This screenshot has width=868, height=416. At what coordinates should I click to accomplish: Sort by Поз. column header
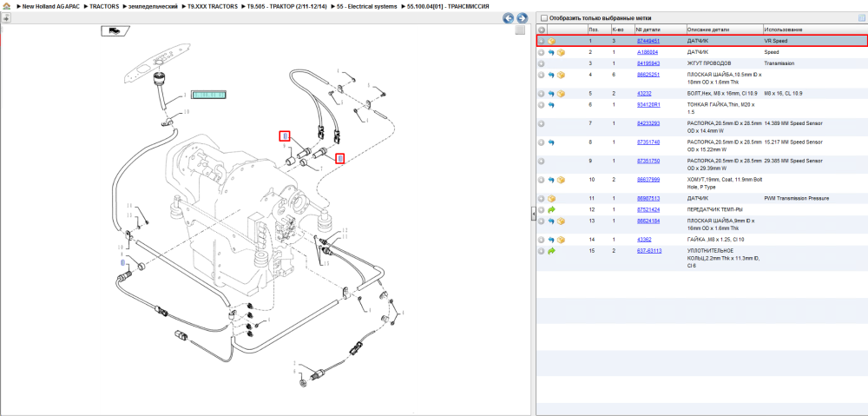click(594, 30)
